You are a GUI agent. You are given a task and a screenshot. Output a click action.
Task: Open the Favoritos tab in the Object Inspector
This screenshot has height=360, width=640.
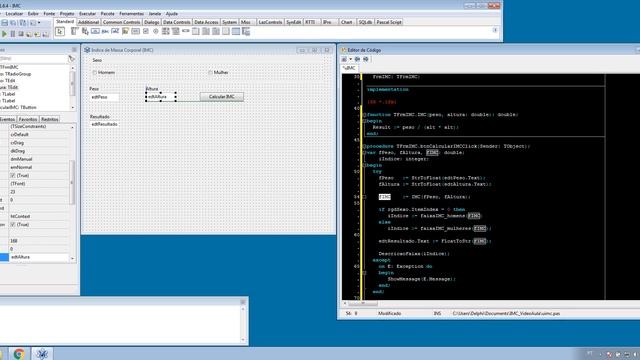pyautogui.click(x=28, y=119)
